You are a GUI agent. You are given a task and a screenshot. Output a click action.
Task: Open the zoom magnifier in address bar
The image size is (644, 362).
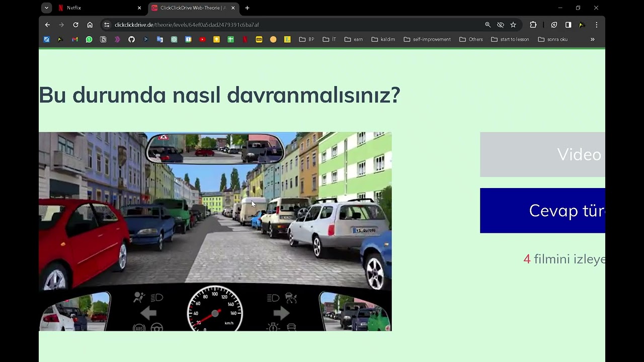[x=488, y=25]
